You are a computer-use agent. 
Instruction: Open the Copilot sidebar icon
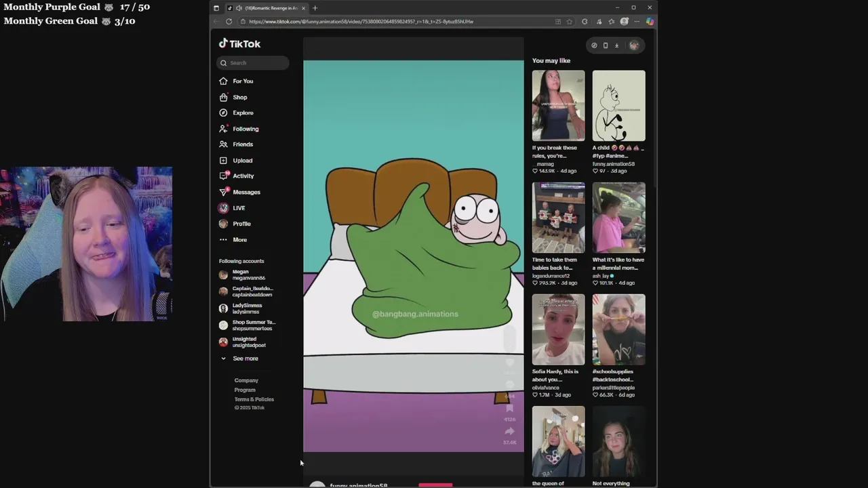[650, 22]
